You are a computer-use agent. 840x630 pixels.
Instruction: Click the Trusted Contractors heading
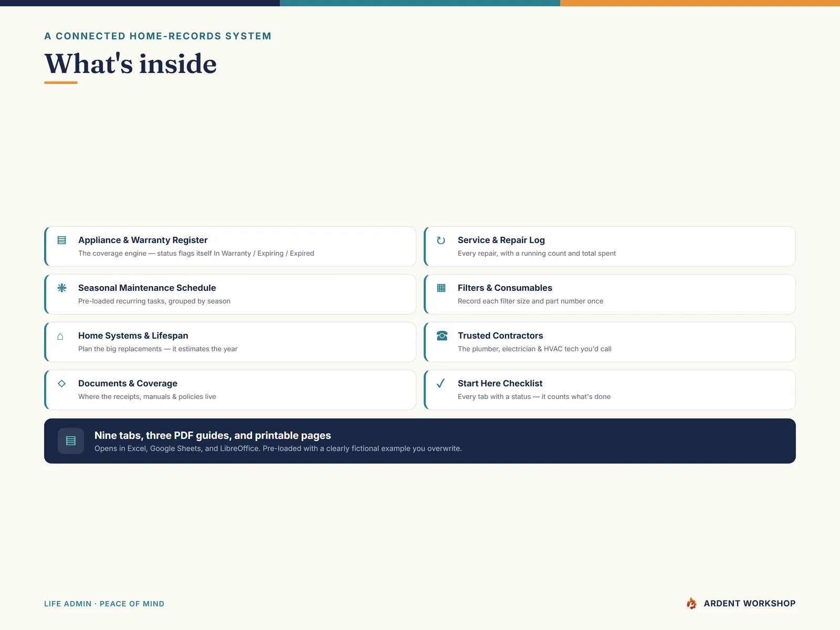tap(500, 335)
